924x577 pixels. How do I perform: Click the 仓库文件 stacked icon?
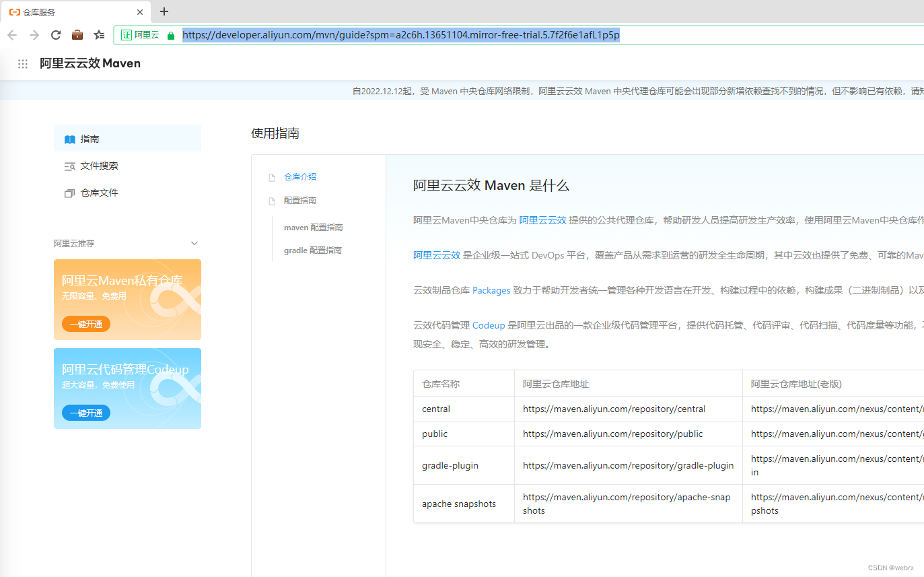[x=70, y=193]
